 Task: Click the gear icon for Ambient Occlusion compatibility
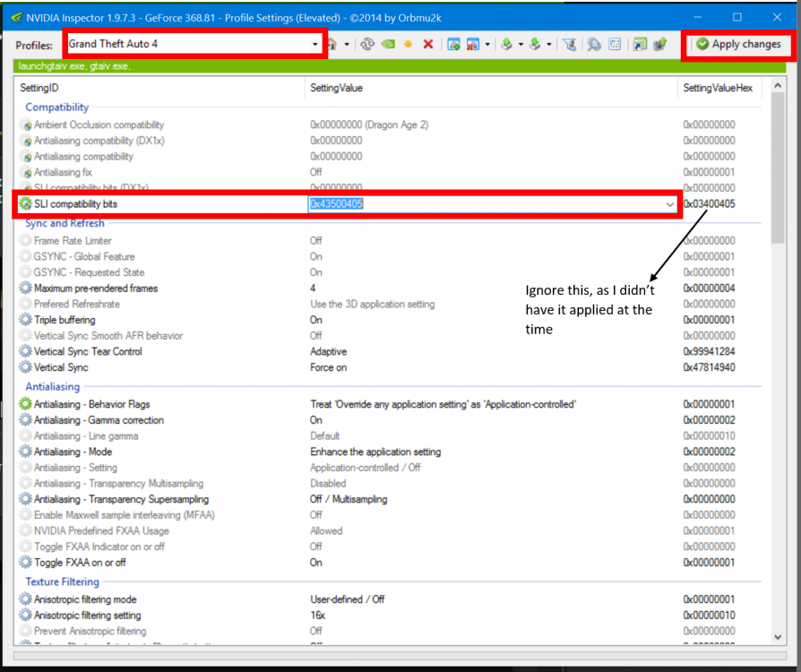click(x=25, y=125)
